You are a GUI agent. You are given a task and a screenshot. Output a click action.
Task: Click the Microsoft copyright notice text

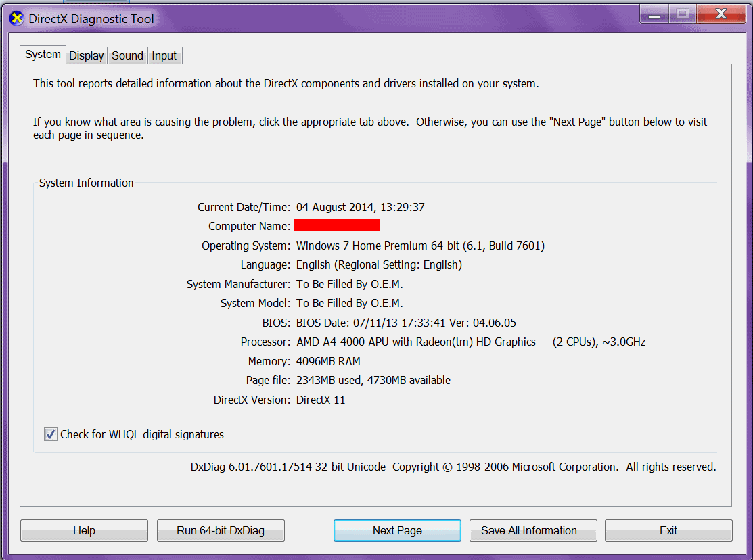pos(553,467)
